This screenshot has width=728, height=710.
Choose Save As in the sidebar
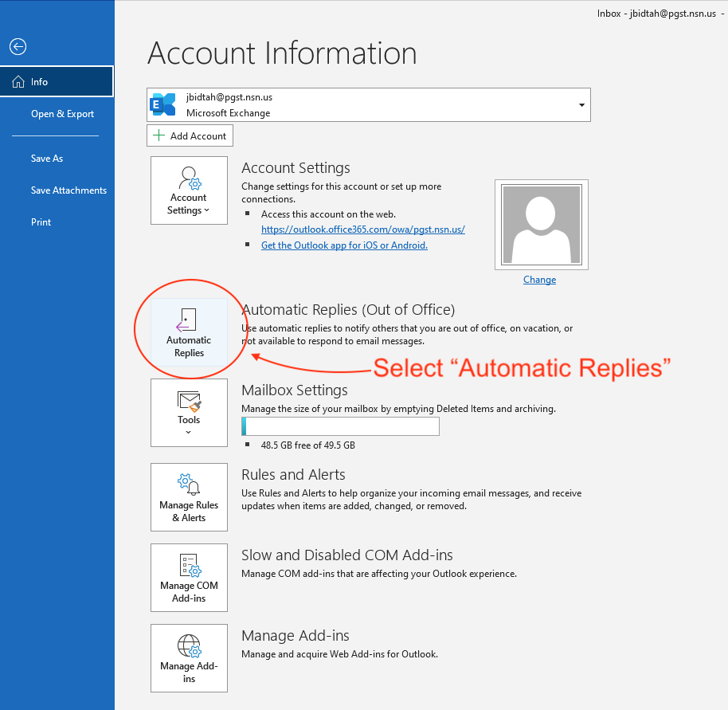(47, 159)
